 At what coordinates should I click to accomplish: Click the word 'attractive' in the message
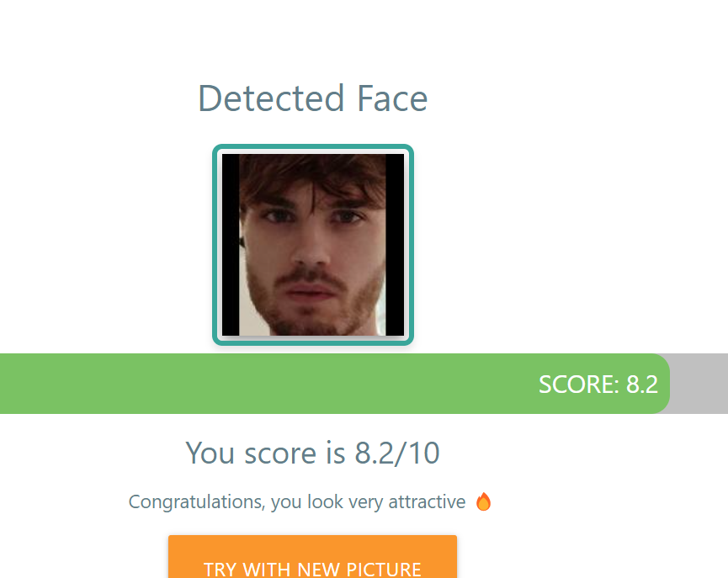[427, 502]
